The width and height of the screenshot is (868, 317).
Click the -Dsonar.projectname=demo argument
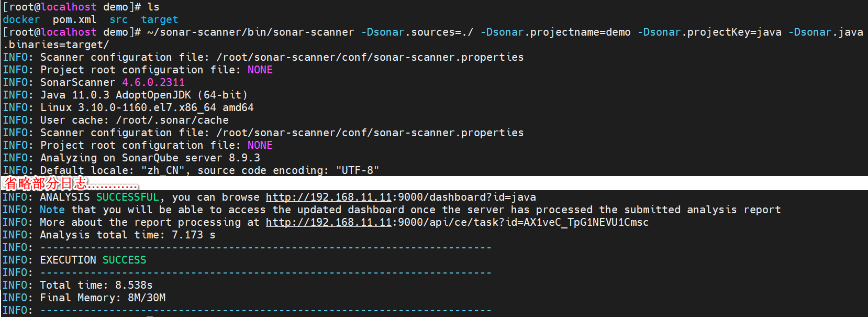pyautogui.click(x=555, y=32)
